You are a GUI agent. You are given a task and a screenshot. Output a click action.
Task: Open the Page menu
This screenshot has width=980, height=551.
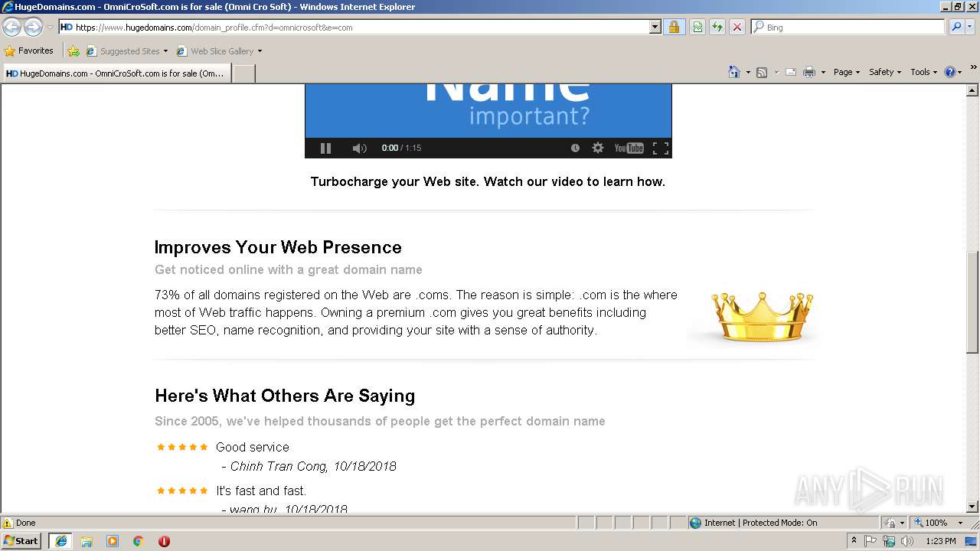[846, 72]
